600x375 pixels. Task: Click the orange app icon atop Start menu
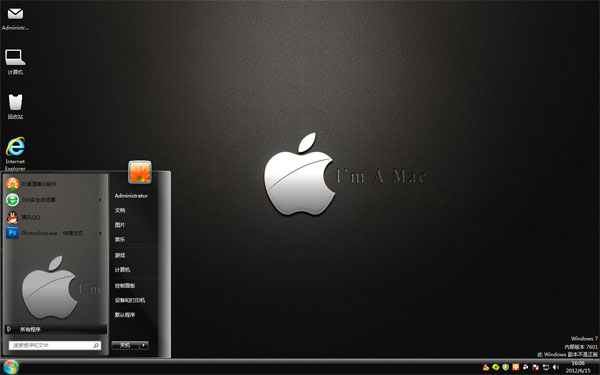[x=13, y=184]
